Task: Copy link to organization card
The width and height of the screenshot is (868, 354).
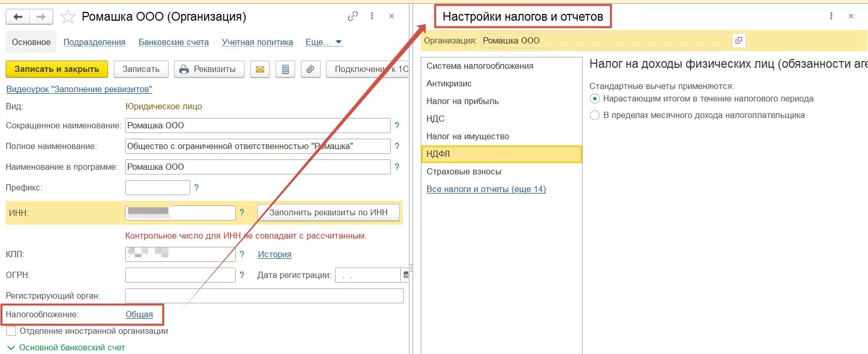Action: [353, 16]
